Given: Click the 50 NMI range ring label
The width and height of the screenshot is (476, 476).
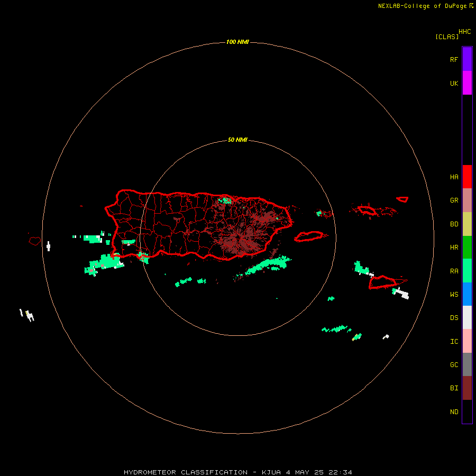Looking at the screenshot, I should [x=237, y=140].
